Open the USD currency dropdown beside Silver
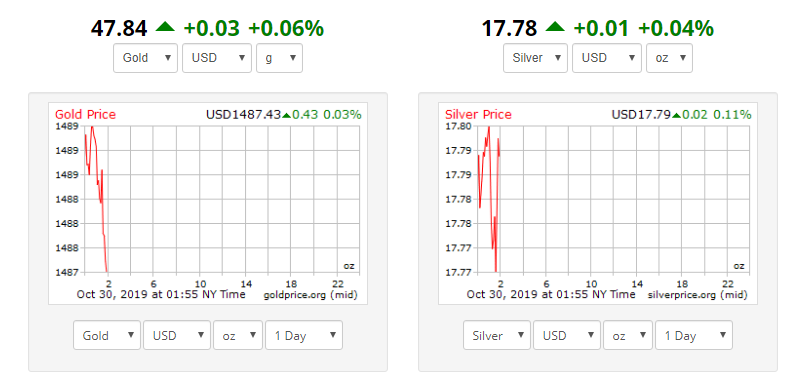The image size is (796, 387). coord(607,58)
